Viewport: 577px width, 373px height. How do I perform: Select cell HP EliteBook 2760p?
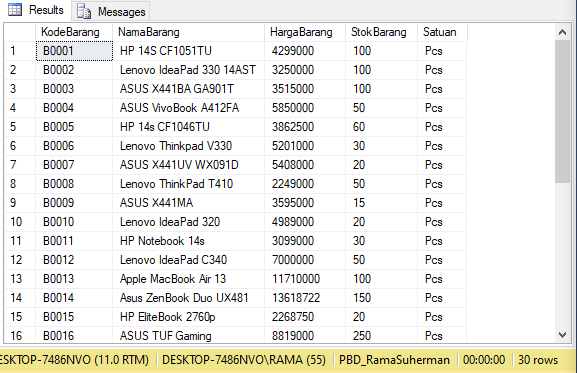pyautogui.click(x=188, y=317)
